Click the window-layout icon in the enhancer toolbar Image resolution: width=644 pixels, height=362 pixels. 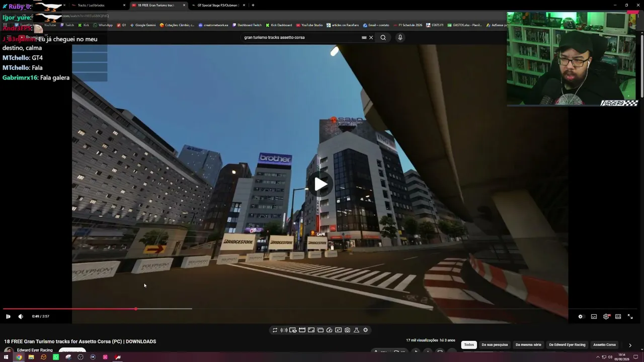pyautogui.click(x=320, y=330)
